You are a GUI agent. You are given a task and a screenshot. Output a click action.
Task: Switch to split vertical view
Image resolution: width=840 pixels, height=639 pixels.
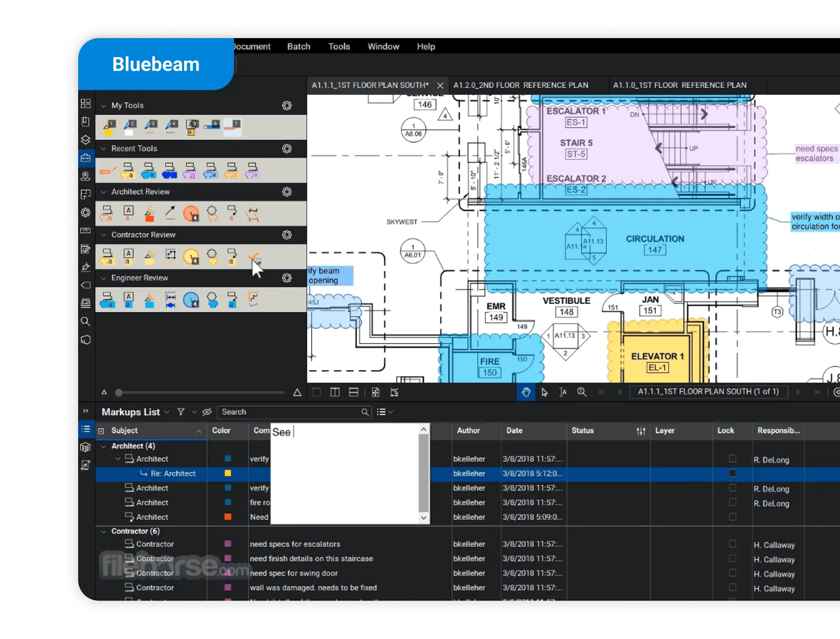[335, 392]
